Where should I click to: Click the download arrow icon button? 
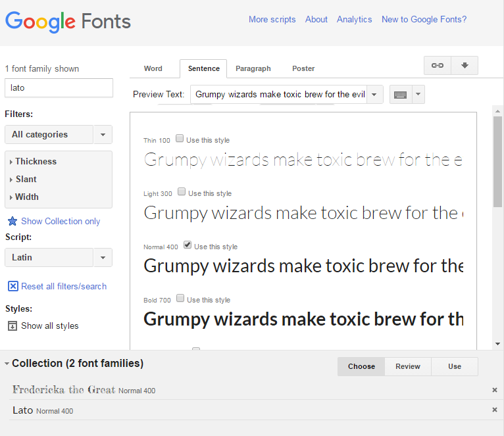pos(465,66)
